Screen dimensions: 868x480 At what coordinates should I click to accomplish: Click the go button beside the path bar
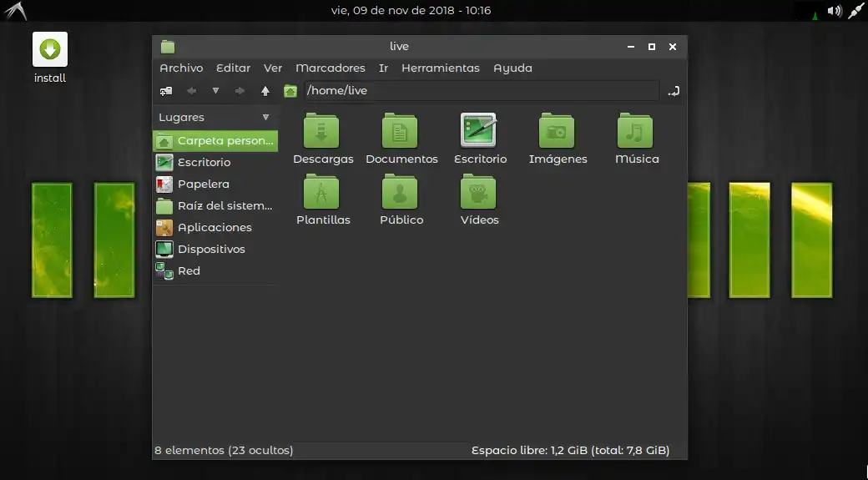click(x=674, y=91)
